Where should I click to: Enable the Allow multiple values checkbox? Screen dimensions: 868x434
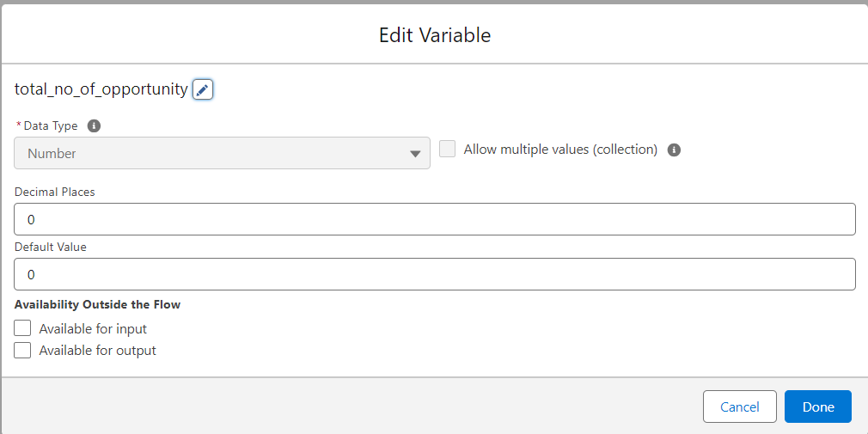[x=447, y=150]
